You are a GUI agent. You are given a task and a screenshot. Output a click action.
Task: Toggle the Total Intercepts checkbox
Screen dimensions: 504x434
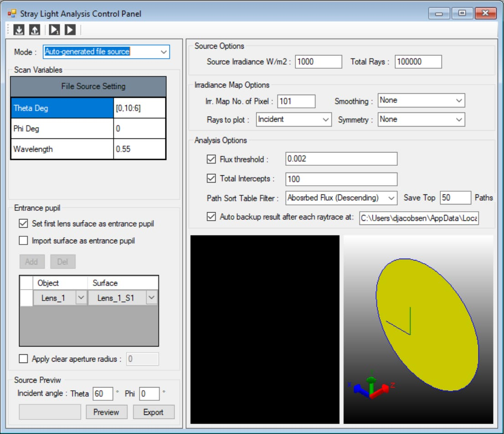pos(211,179)
